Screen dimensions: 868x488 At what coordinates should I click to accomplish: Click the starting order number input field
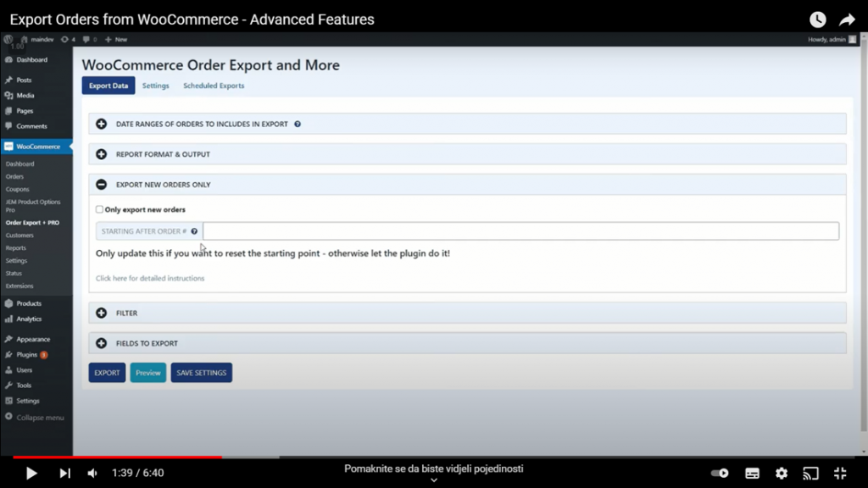(x=521, y=231)
